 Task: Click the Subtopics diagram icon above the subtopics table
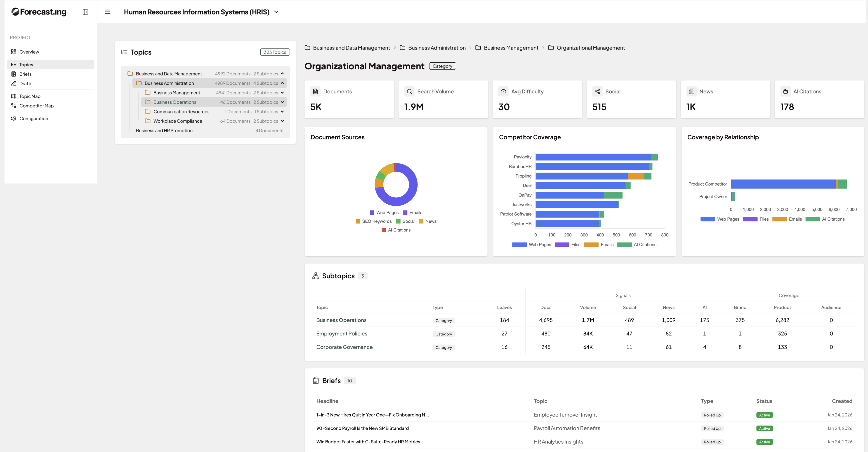point(316,275)
